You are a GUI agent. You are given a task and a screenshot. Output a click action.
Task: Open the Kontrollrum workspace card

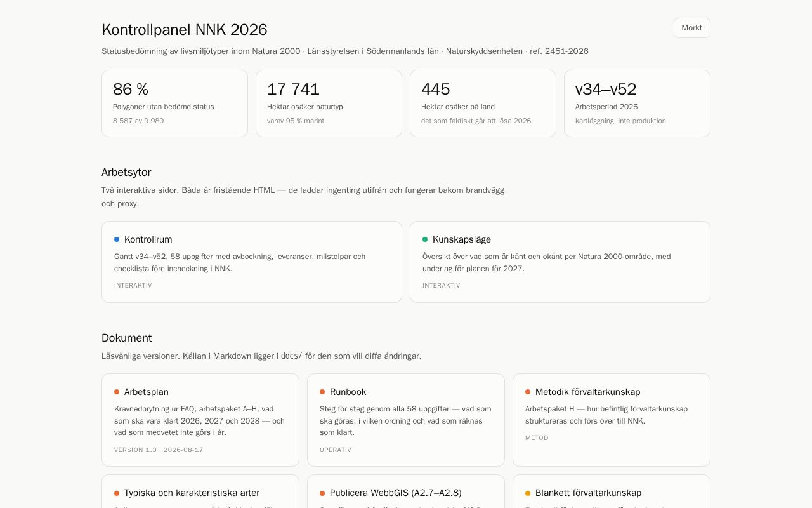(252, 262)
